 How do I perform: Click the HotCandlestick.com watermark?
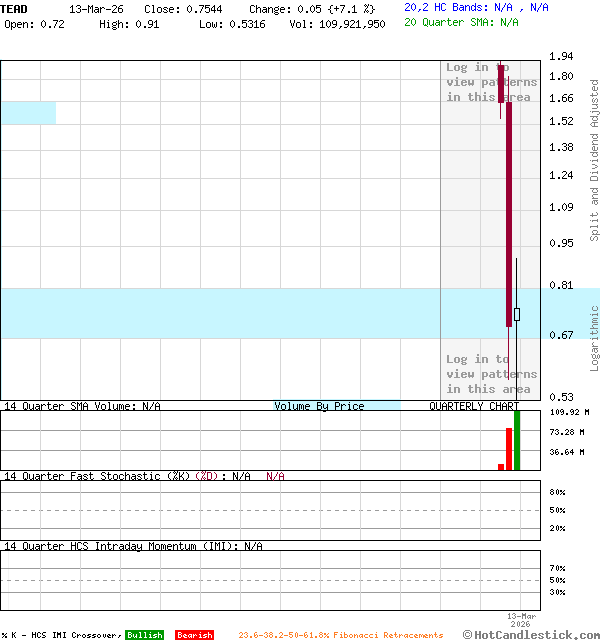click(530, 634)
